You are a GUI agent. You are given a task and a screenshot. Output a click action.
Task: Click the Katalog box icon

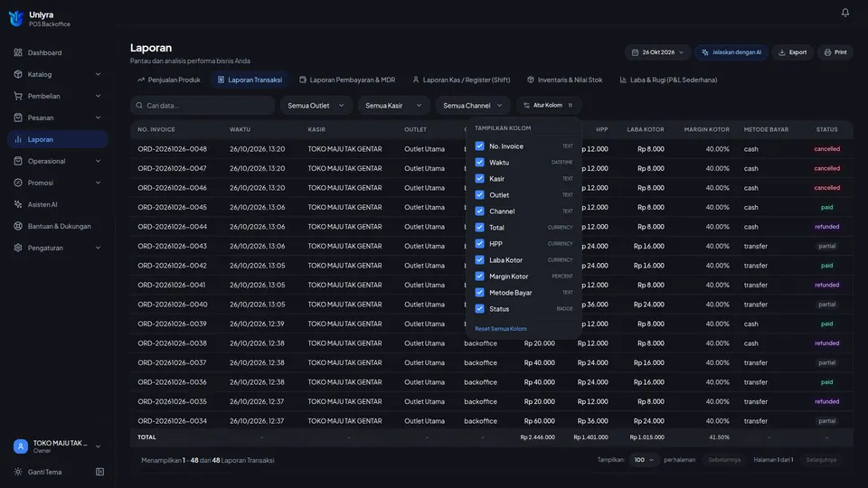pos(18,74)
